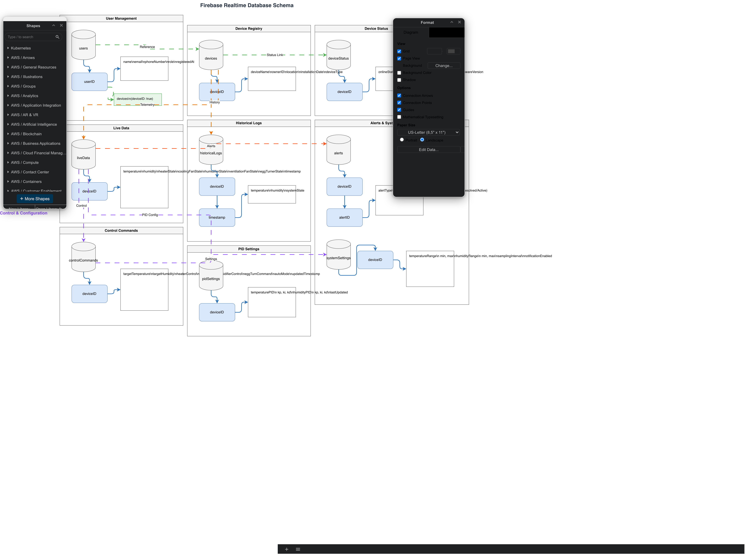Expand the AWS / Arrows library
Screen dimensions: 745x560
35,58
